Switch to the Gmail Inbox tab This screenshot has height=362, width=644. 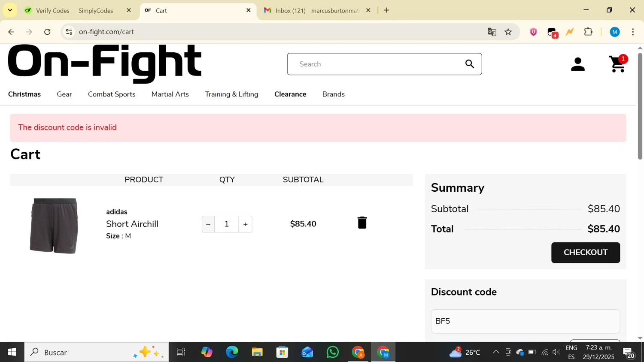[x=317, y=10]
